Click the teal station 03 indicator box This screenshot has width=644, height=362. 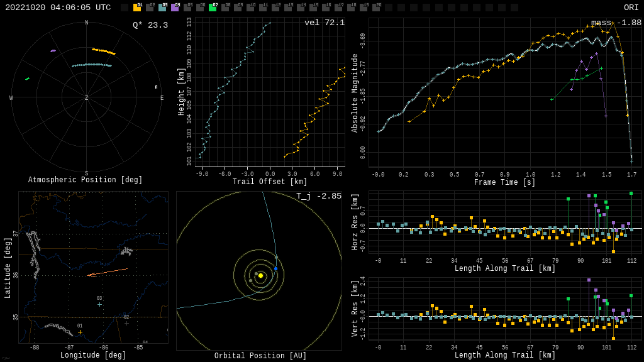click(162, 8)
